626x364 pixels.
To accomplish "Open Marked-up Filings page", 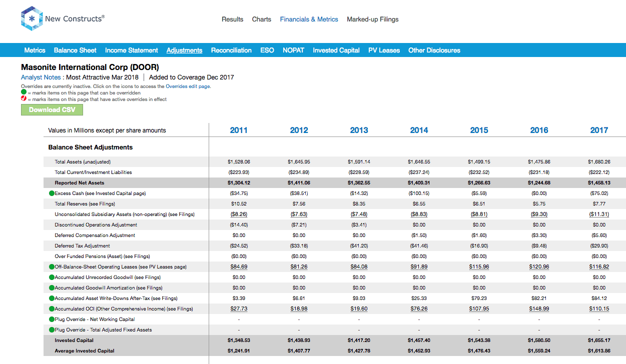I will 373,19.
